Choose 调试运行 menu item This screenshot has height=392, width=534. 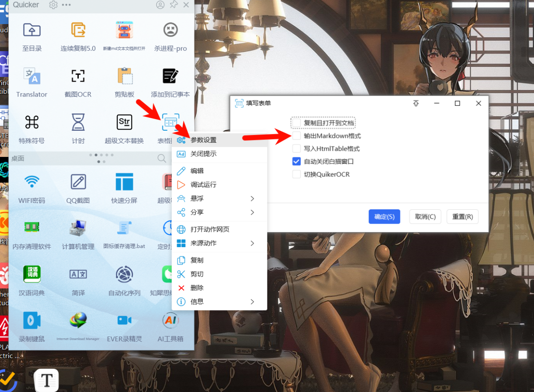(219, 184)
